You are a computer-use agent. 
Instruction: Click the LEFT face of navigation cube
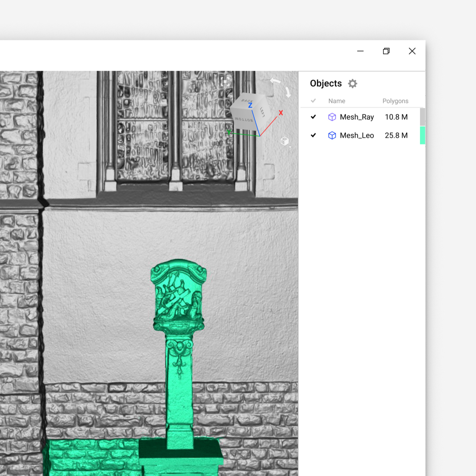pos(263,113)
